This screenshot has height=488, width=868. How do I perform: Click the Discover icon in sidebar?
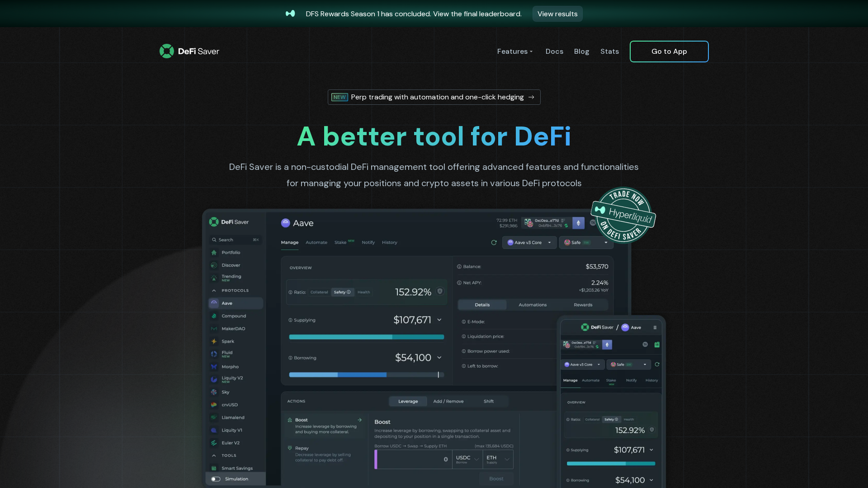(214, 265)
